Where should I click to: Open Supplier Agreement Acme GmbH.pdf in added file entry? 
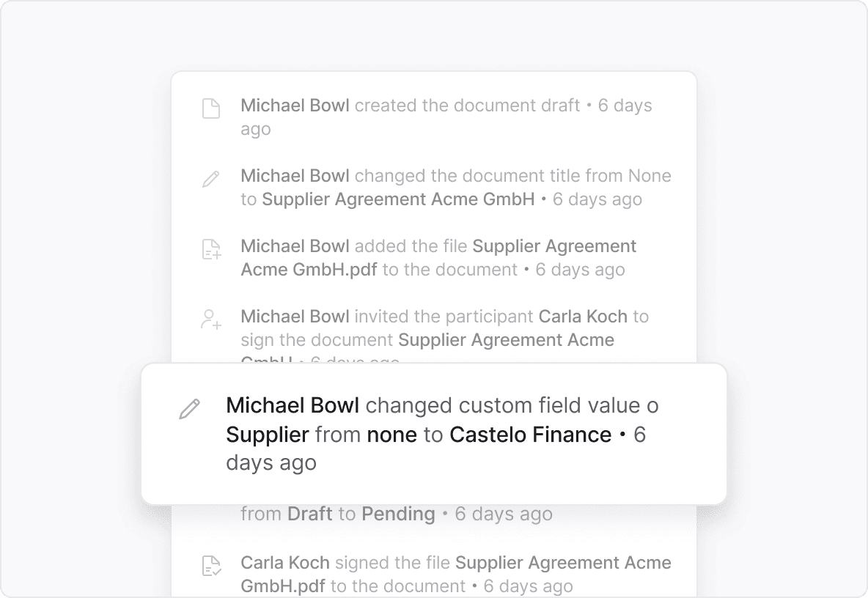tap(438, 258)
